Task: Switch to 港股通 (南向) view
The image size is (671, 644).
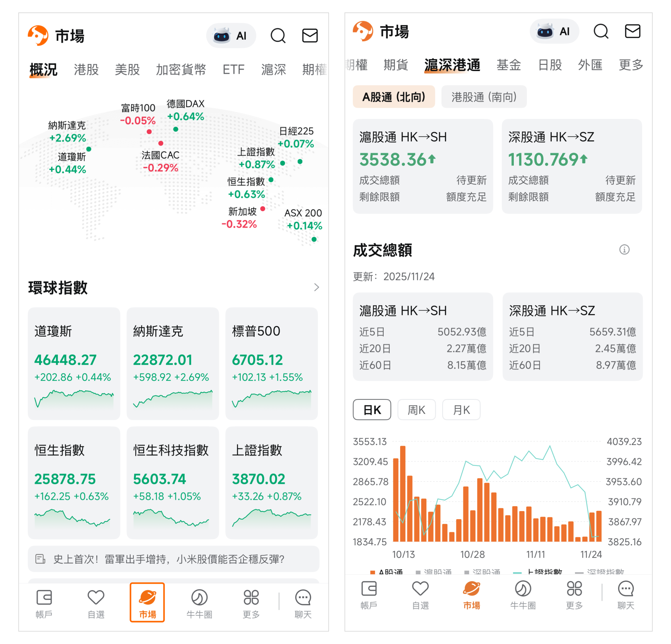Action: (484, 97)
